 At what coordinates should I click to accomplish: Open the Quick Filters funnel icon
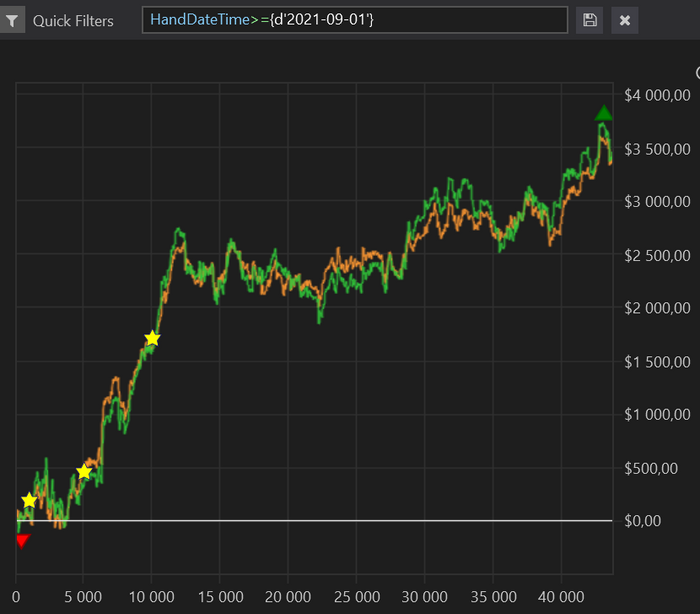[12, 21]
